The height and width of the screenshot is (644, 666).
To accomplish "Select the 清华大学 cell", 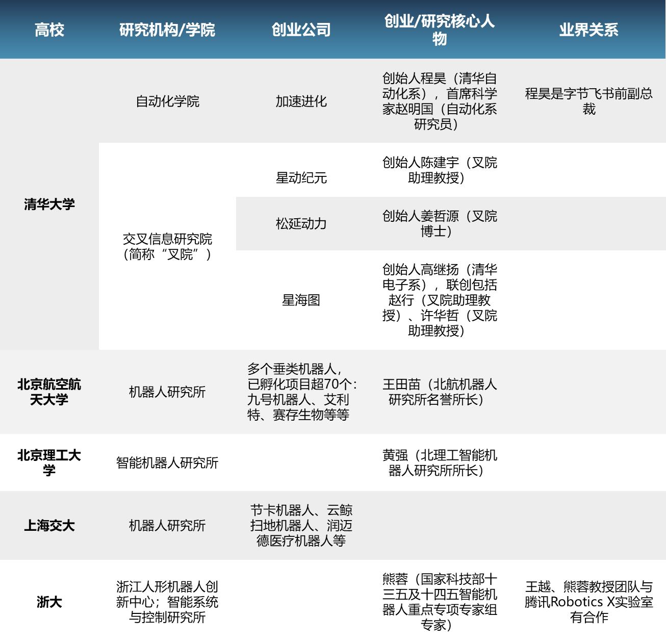I will [x=49, y=204].
